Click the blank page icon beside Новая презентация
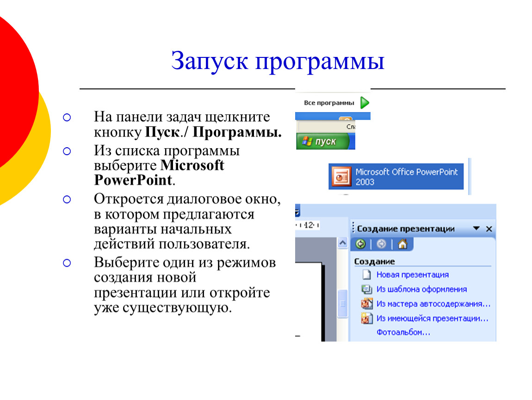This screenshot has height=400, width=532. click(366, 275)
